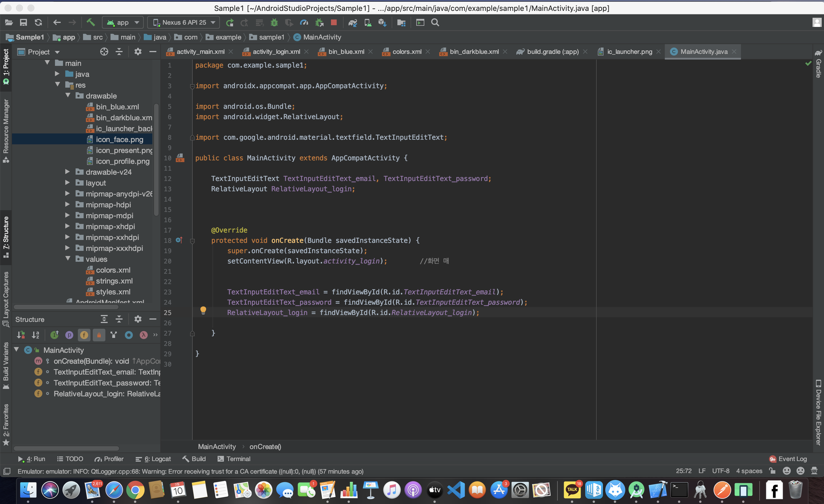Image resolution: width=824 pixels, height=504 pixels.
Task: Open the AVD Manager icon
Action: [x=368, y=22]
